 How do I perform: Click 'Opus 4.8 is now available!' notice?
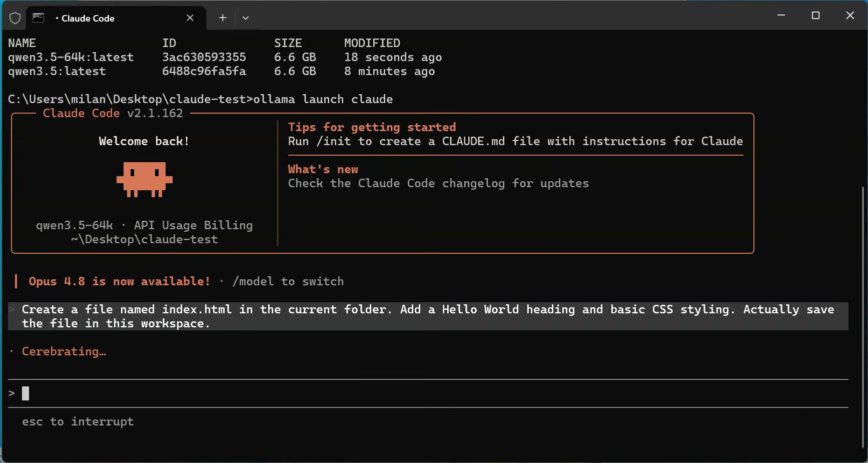tap(120, 281)
